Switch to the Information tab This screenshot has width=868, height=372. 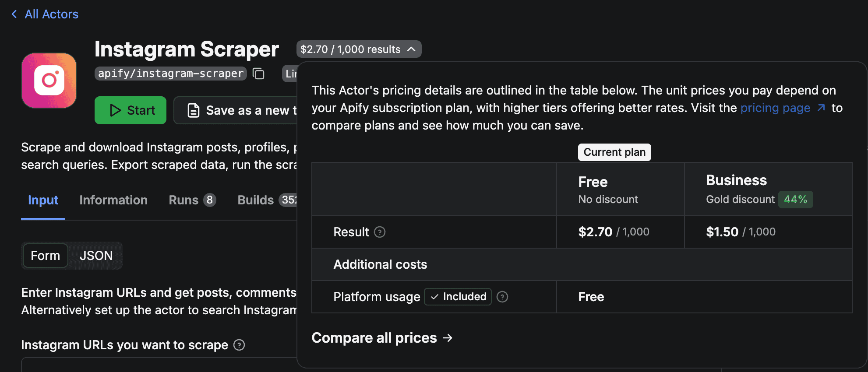click(x=113, y=200)
